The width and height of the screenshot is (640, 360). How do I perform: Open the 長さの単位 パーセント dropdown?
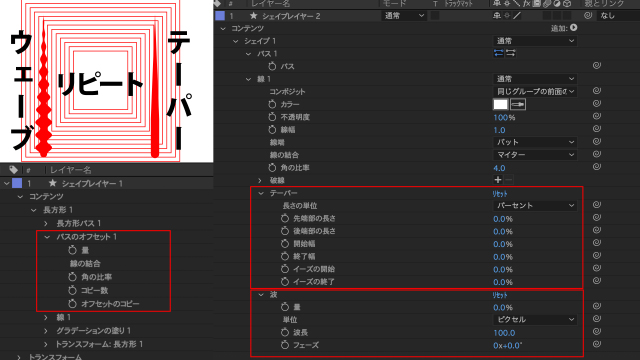[x=535, y=205]
